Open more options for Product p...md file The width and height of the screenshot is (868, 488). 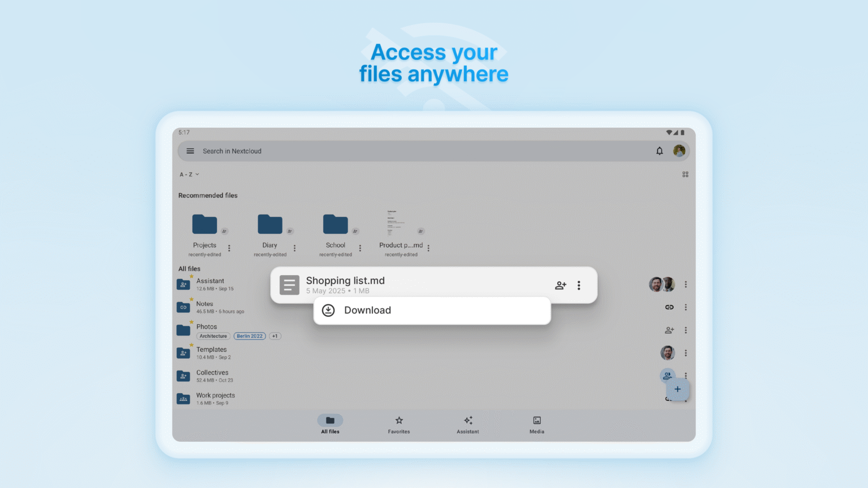click(428, 248)
